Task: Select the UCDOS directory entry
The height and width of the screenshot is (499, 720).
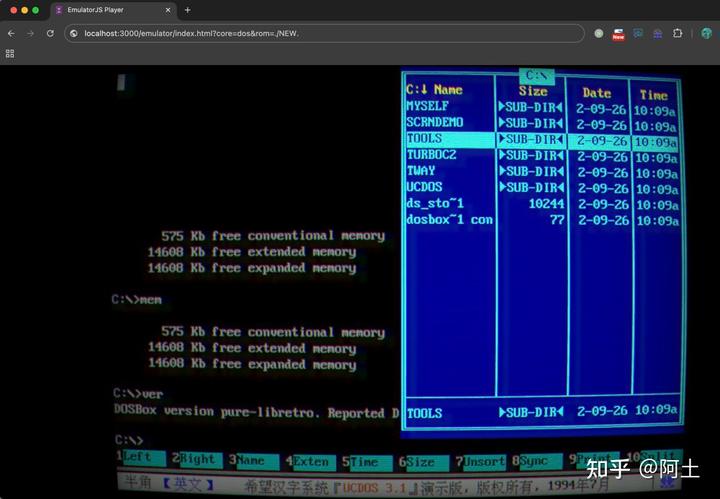Action: (x=424, y=187)
